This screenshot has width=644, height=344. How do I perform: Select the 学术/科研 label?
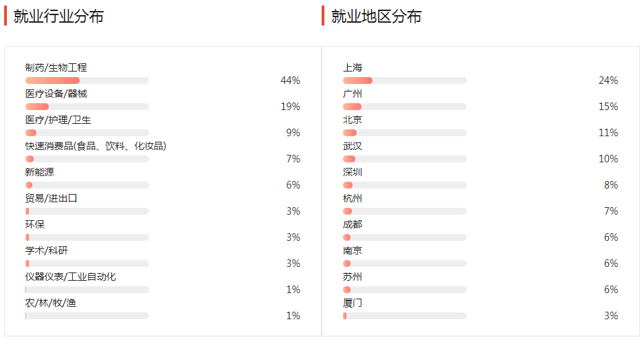point(47,250)
